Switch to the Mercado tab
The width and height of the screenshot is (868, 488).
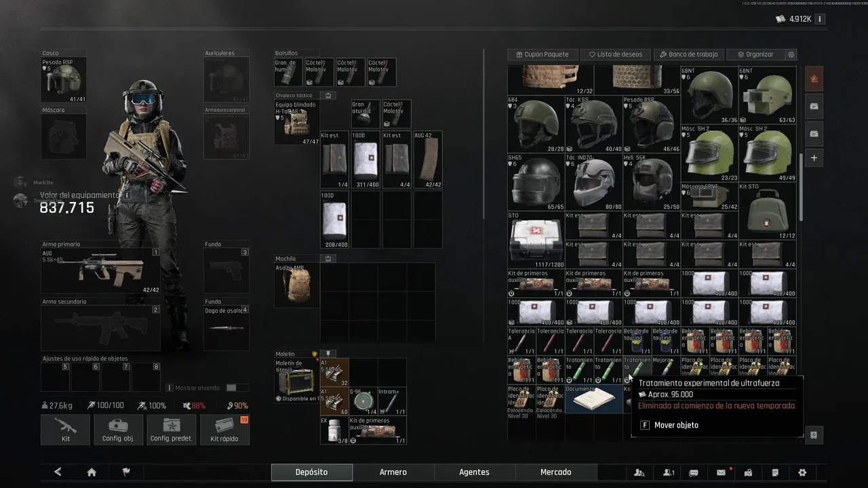pyautogui.click(x=556, y=472)
